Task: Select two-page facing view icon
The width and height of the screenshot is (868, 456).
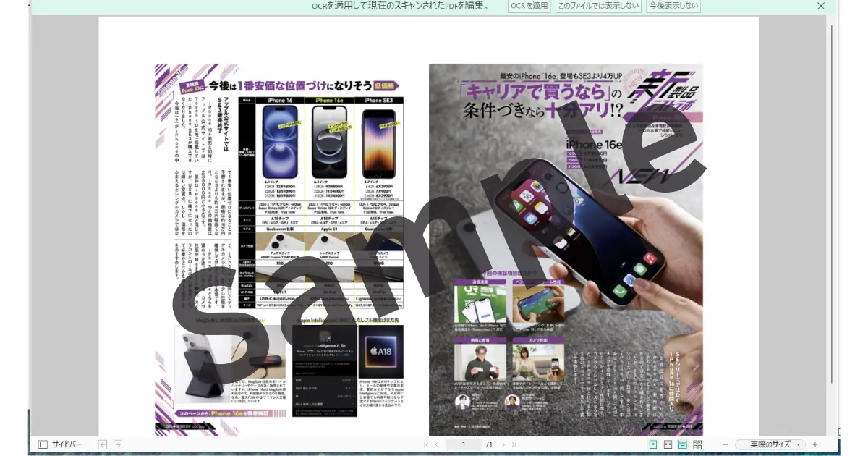Action: (x=668, y=444)
